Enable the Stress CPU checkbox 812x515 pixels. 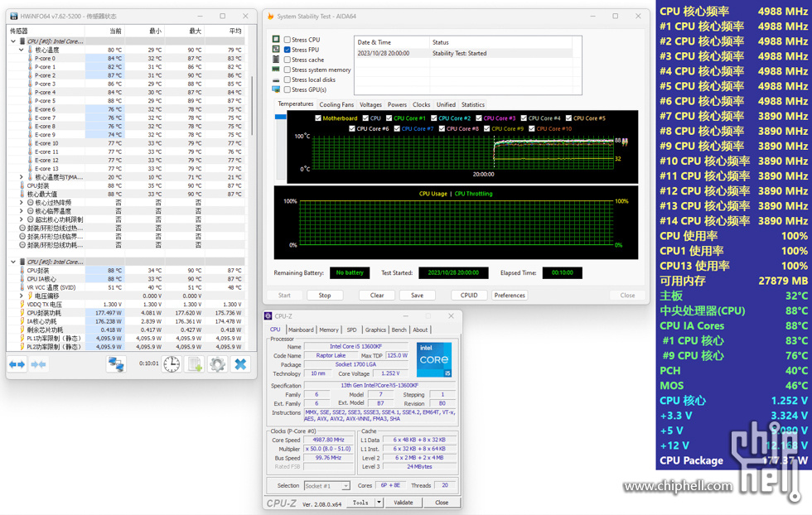click(287, 40)
